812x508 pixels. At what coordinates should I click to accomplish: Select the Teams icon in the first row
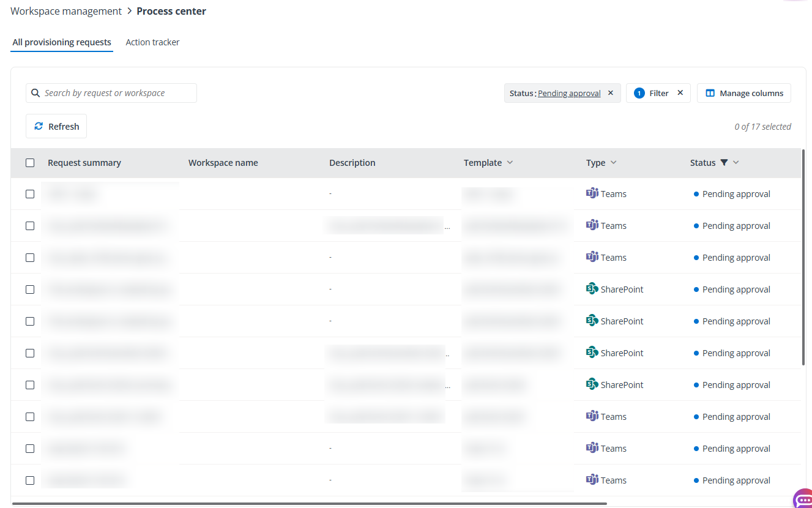(592, 193)
